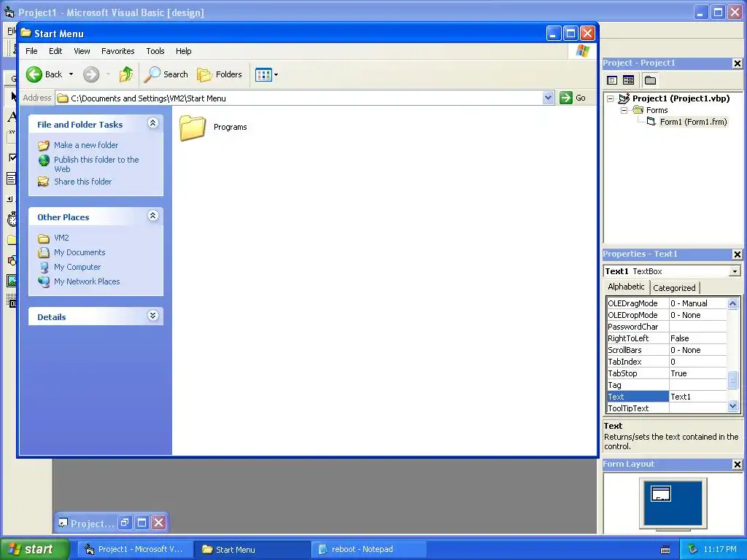Switch to the Alphabetic tab
This screenshot has height=560, width=747.
(626, 287)
